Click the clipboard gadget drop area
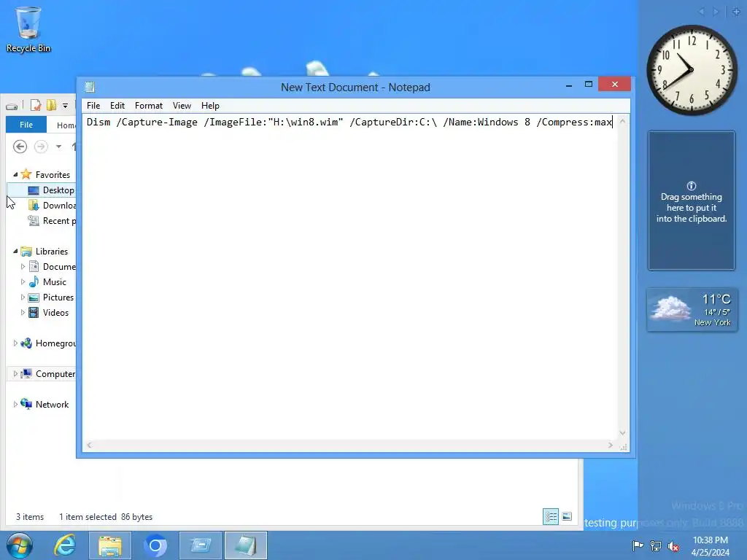This screenshot has height=560, width=747. click(692, 201)
